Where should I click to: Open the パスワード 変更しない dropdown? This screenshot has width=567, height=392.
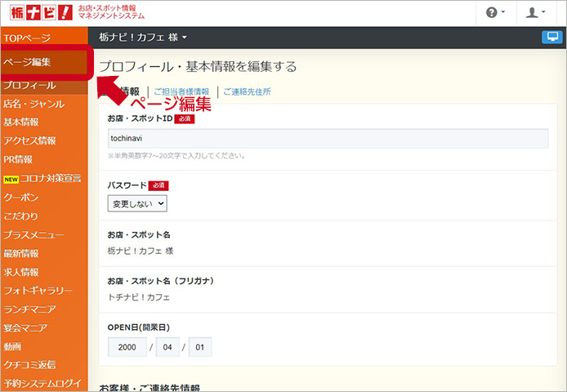pos(137,203)
